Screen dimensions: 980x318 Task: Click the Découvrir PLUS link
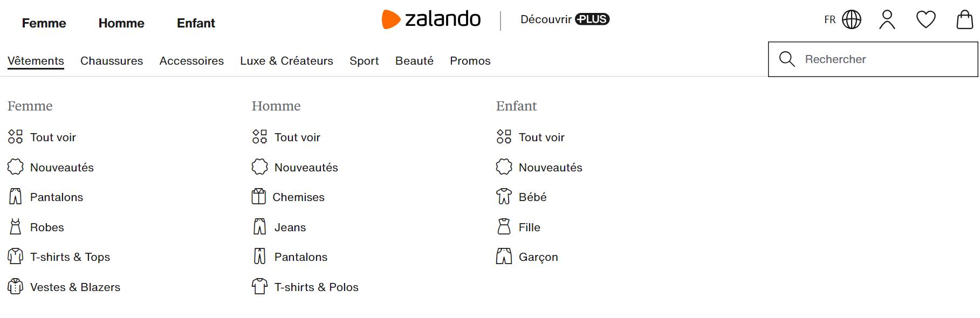point(564,19)
